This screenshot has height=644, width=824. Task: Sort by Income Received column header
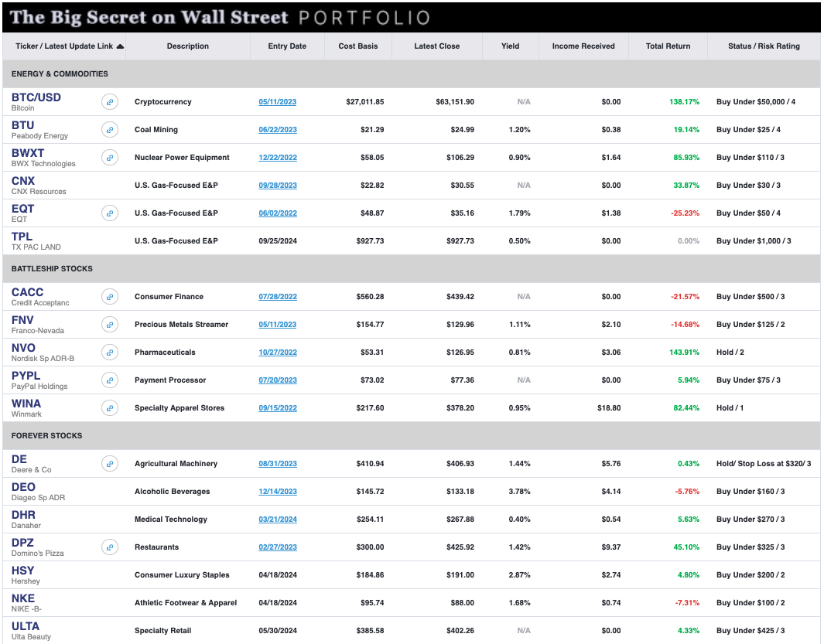click(x=583, y=46)
